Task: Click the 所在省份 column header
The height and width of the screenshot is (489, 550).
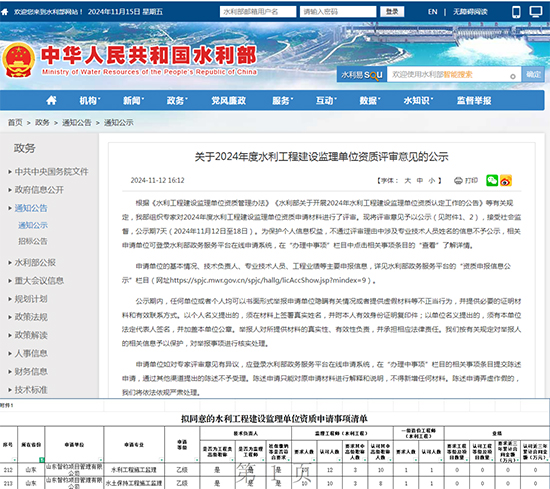Action: (31, 444)
